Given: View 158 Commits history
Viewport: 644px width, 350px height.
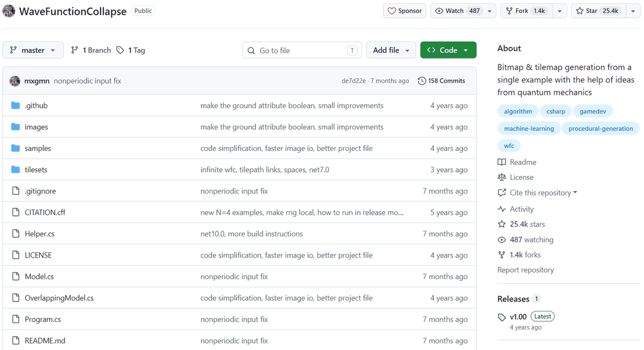Looking at the screenshot, I should [x=441, y=81].
